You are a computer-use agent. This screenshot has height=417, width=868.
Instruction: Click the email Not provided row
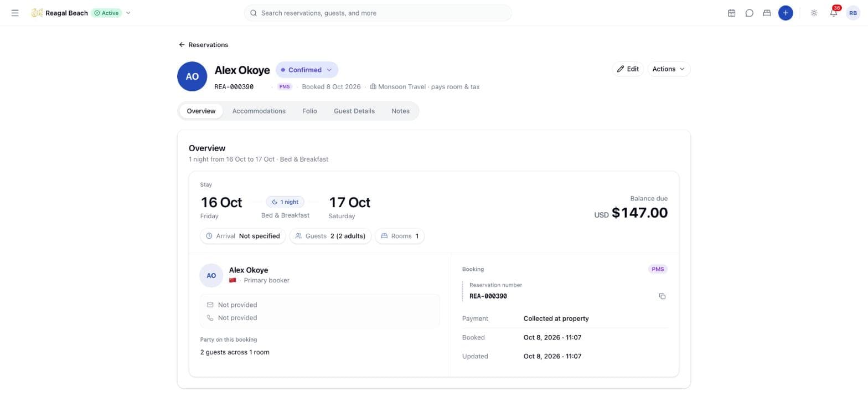[319, 305]
